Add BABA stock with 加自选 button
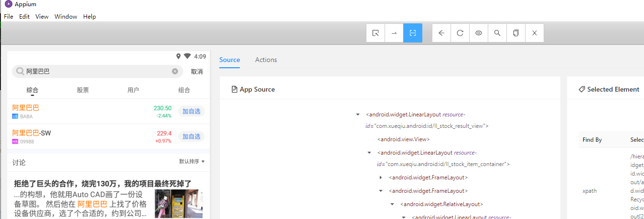644x219 pixels. pos(191,112)
